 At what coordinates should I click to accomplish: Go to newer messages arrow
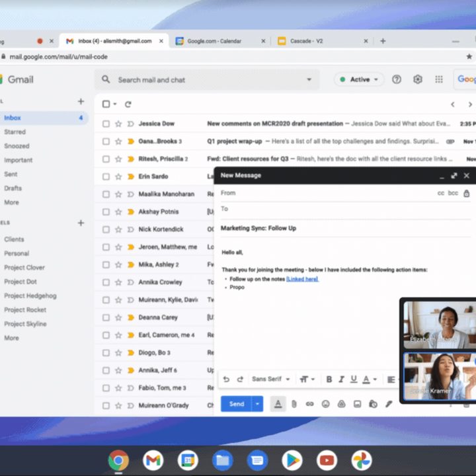pyautogui.click(x=453, y=104)
